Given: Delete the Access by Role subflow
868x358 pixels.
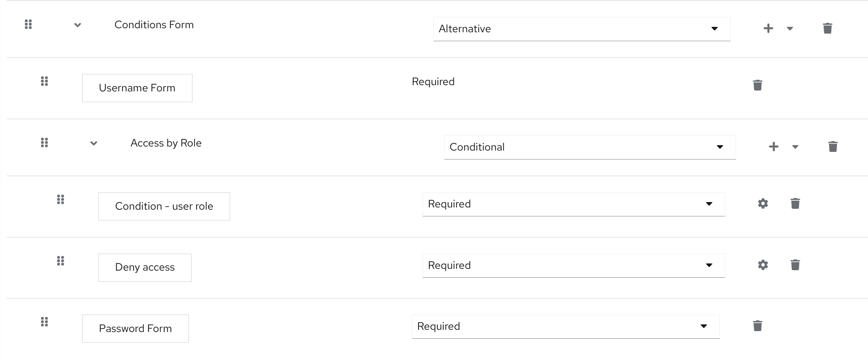Looking at the screenshot, I should (833, 146).
